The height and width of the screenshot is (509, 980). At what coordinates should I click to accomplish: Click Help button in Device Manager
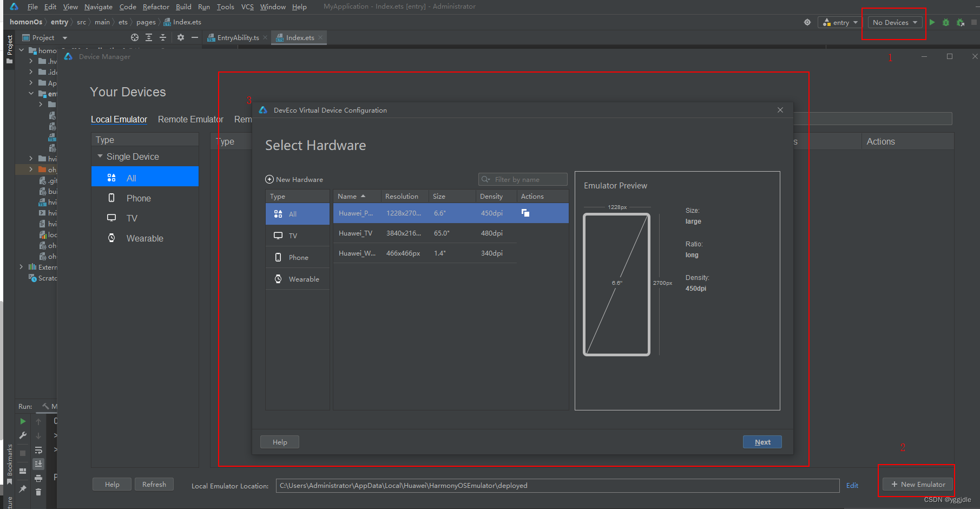pos(112,484)
